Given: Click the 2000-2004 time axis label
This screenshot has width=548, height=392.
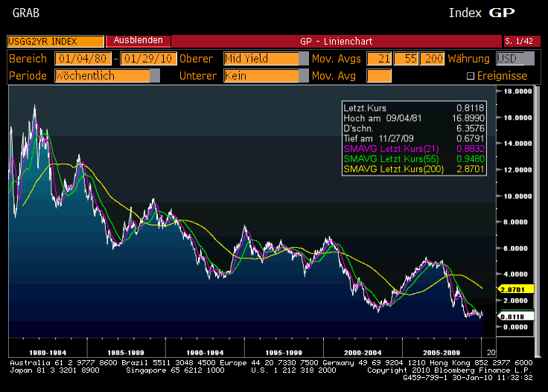Looking at the screenshot, I should [x=363, y=353].
